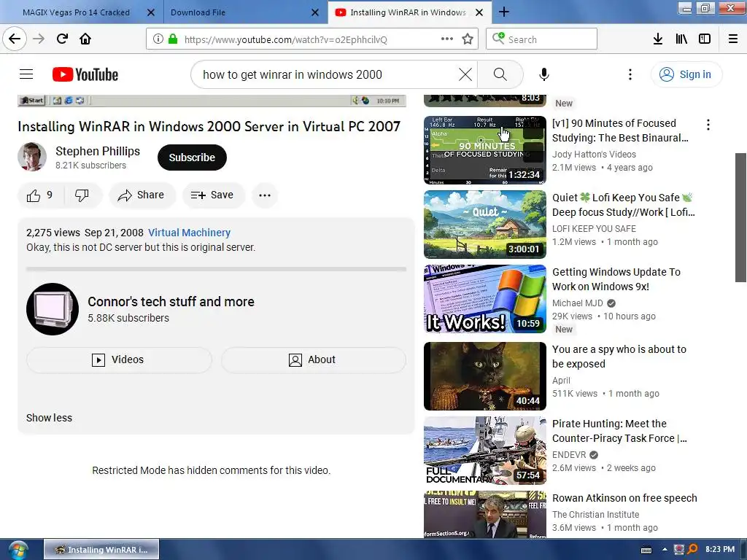This screenshot has width=747, height=560.
Task: Select the Installing WinRAR in Windows tab
Action: pyautogui.click(x=409, y=12)
